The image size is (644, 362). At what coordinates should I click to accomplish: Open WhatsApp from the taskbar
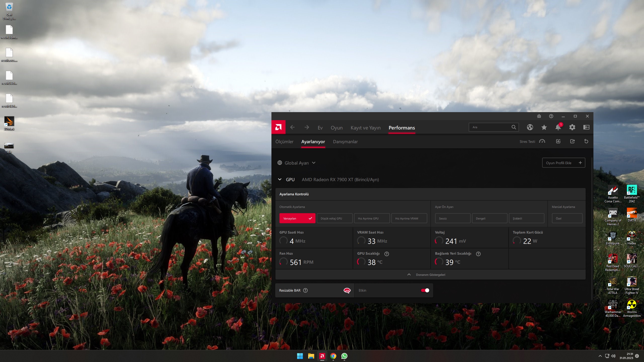click(344, 356)
